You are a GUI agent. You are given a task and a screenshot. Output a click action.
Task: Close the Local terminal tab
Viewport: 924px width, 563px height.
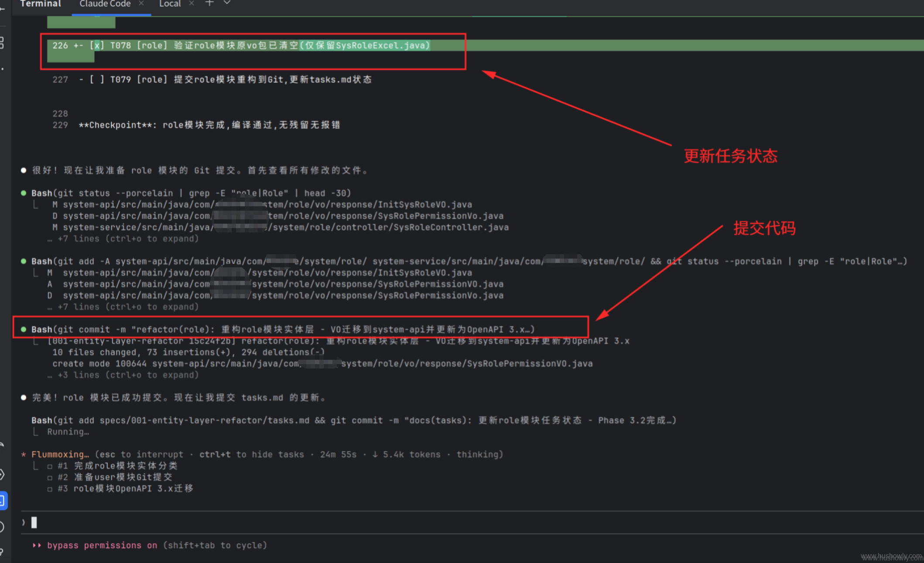pos(191,3)
